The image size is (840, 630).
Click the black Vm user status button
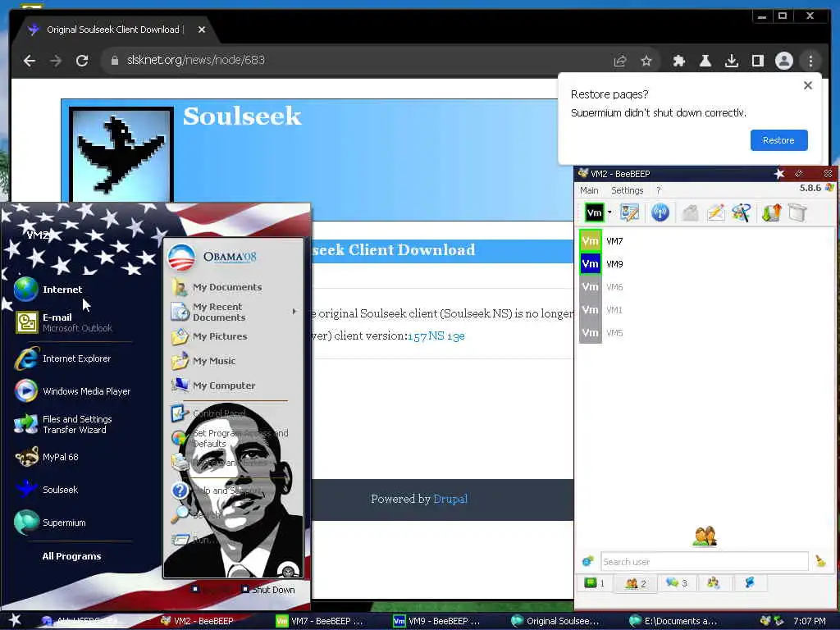[x=594, y=212]
